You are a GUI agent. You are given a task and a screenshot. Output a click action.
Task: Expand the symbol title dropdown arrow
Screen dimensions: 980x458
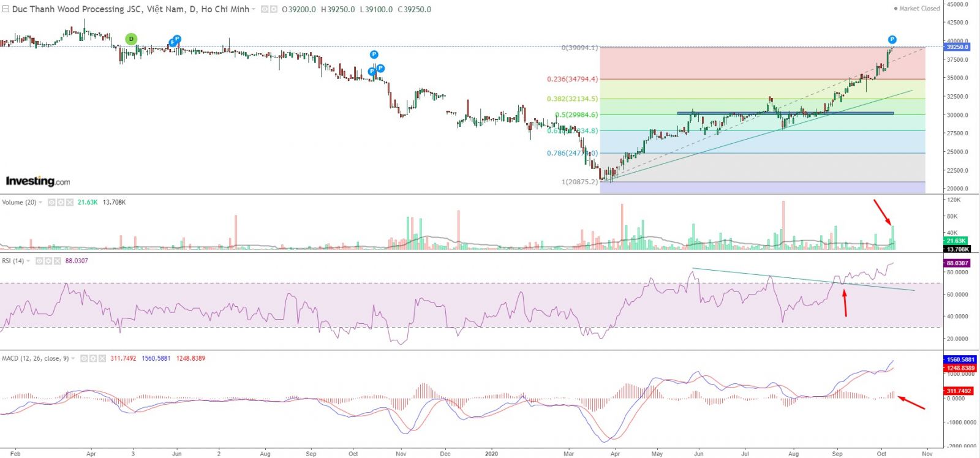click(x=254, y=9)
